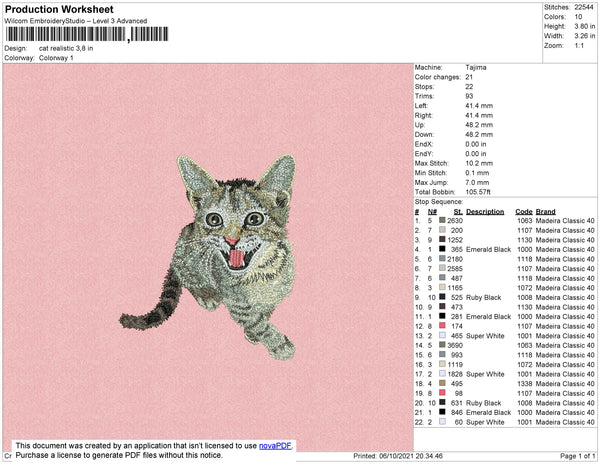The height and width of the screenshot is (464, 600).
Task: Click 'Emerald Black' description in row 4
Action: pos(488,249)
